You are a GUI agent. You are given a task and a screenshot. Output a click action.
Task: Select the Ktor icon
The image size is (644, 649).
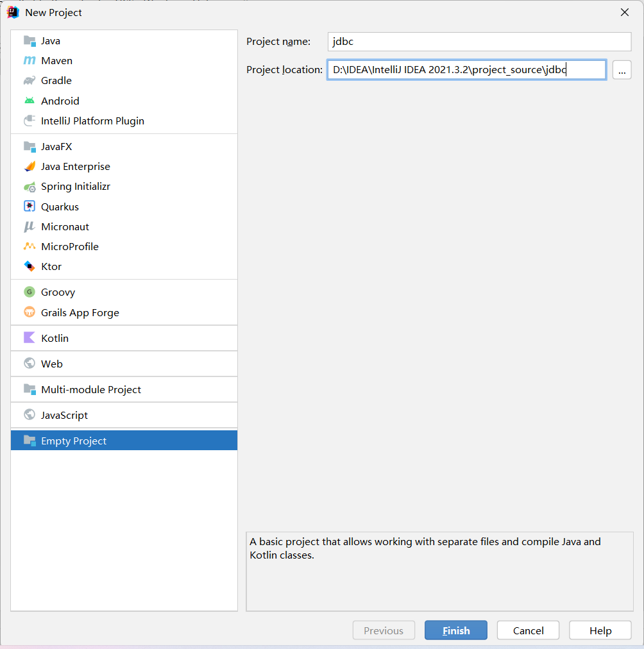tap(30, 266)
